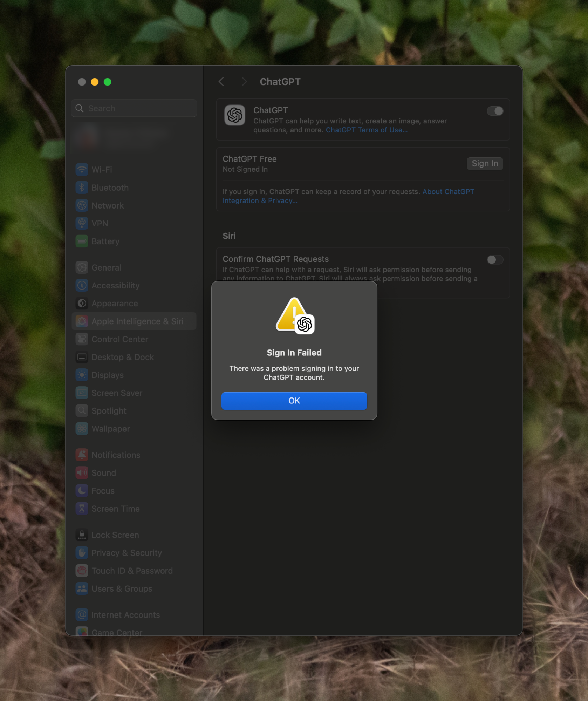Click the 'Siri' section heading
The height and width of the screenshot is (701, 588).
pyautogui.click(x=229, y=236)
